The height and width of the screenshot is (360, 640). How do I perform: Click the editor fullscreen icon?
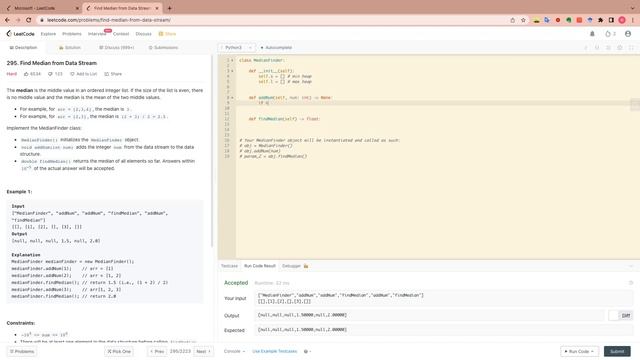631,47
